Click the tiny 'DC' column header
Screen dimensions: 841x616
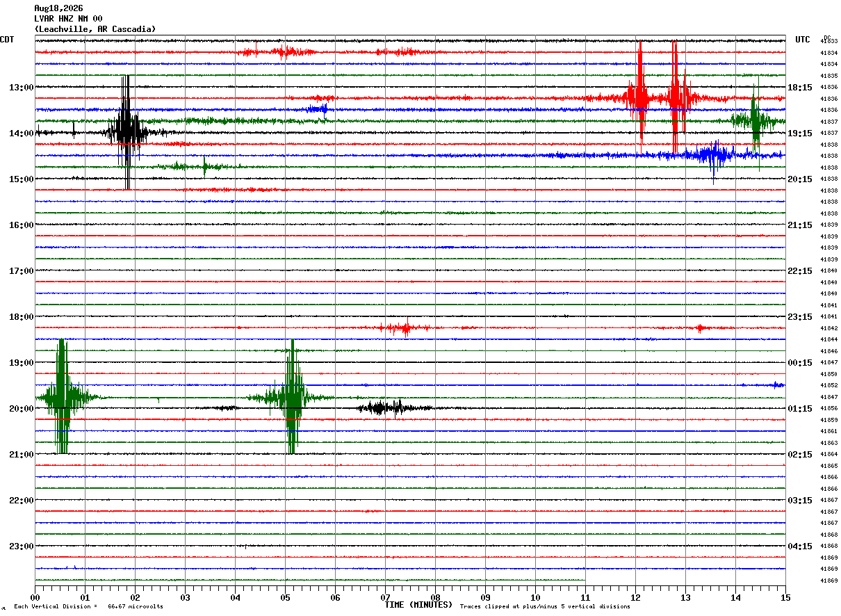pyautogui.click(x=827, y=38)
